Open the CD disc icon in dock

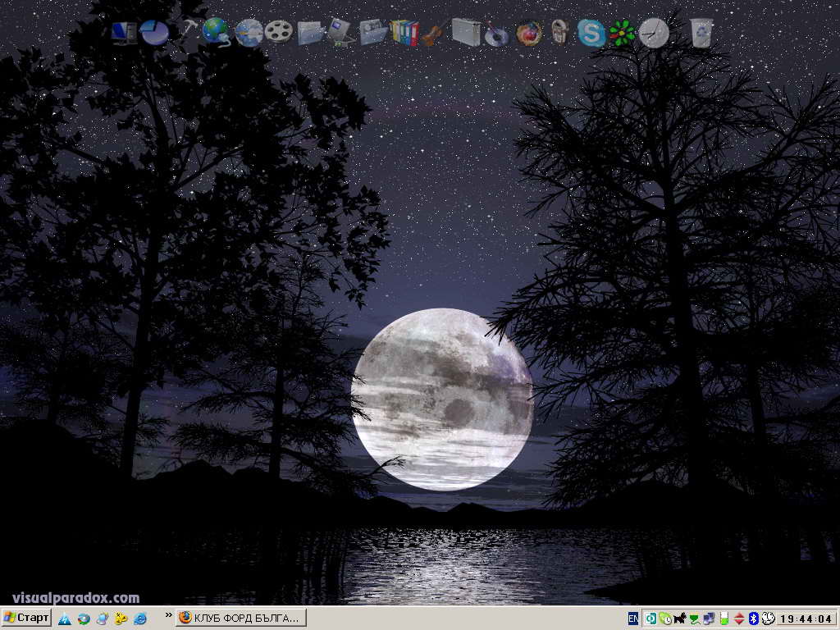pyautogui.click(x=496, y=34)
